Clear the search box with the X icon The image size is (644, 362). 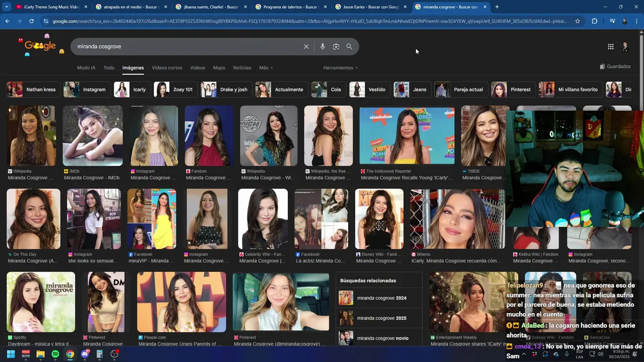click(x=306, y=46)
